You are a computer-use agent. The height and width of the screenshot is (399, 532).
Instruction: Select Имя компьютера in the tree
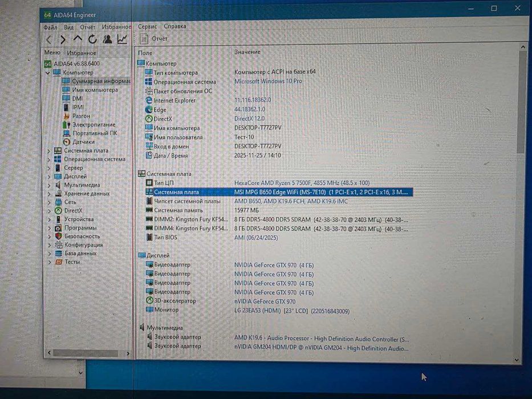(x=90, y=90)
